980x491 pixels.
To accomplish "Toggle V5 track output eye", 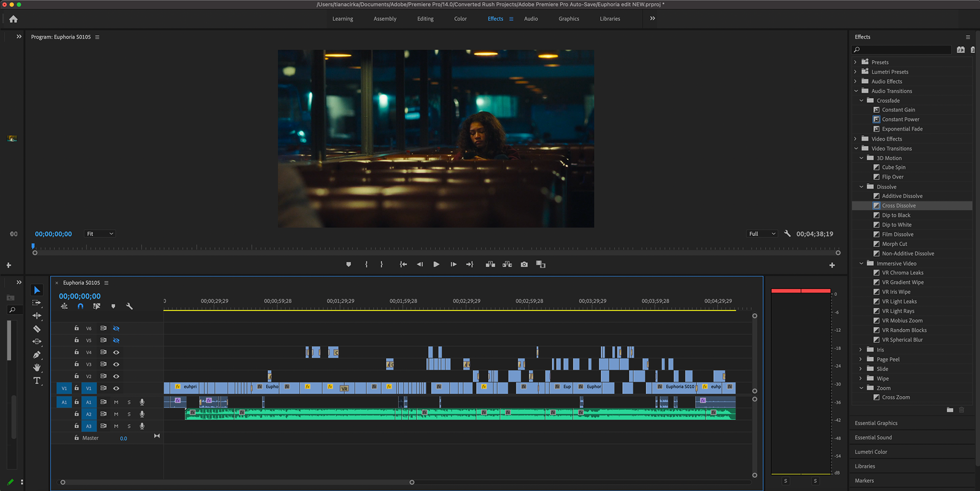I will click(x=116, y=340).
